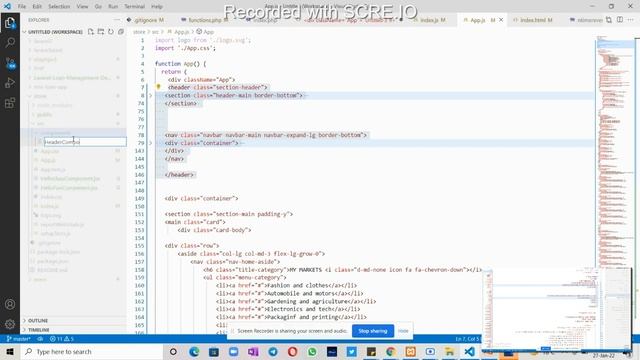Switch to Visual Studio Code taskbar icon
Screen dimensions: 640x360
[469, 351]
